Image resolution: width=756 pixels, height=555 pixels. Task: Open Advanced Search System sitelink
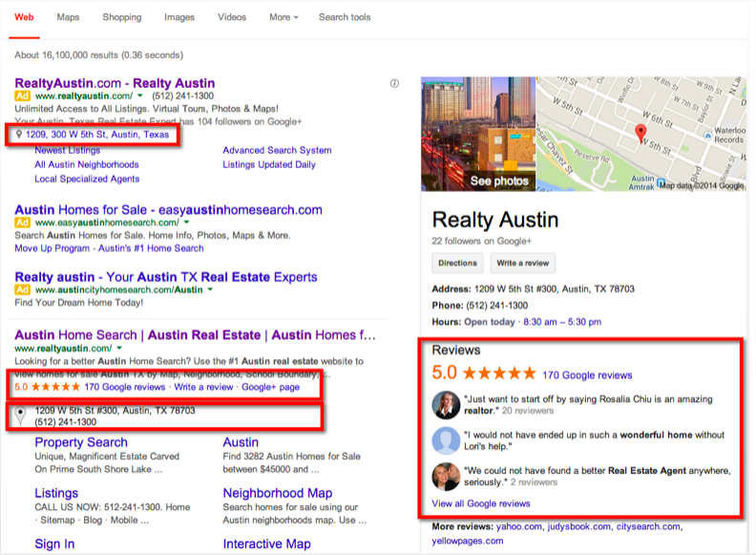tap(277, 150)
